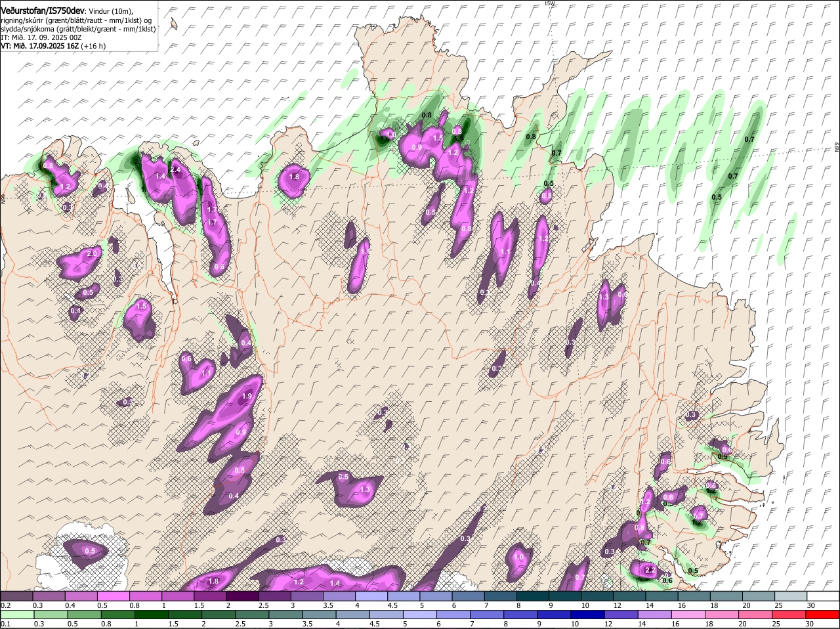Image resolution: width=840 pixels, height=629 pixels.
Task: Select bottom legend row swatch between 18 and 20
Action: coord(722,615)
